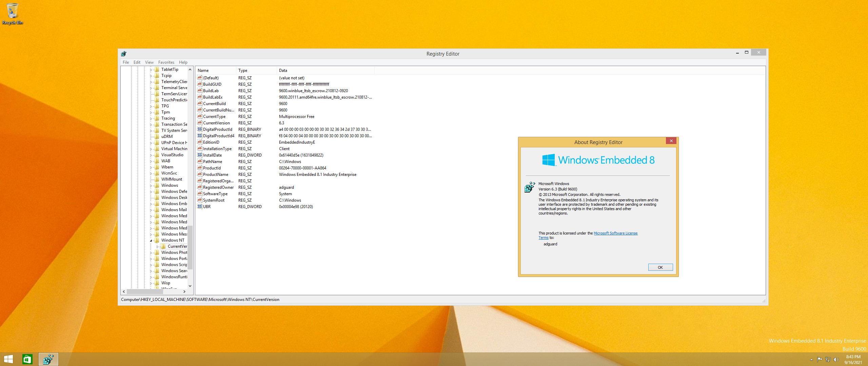Expand the Windows Mail tree node

pos(151,210)
